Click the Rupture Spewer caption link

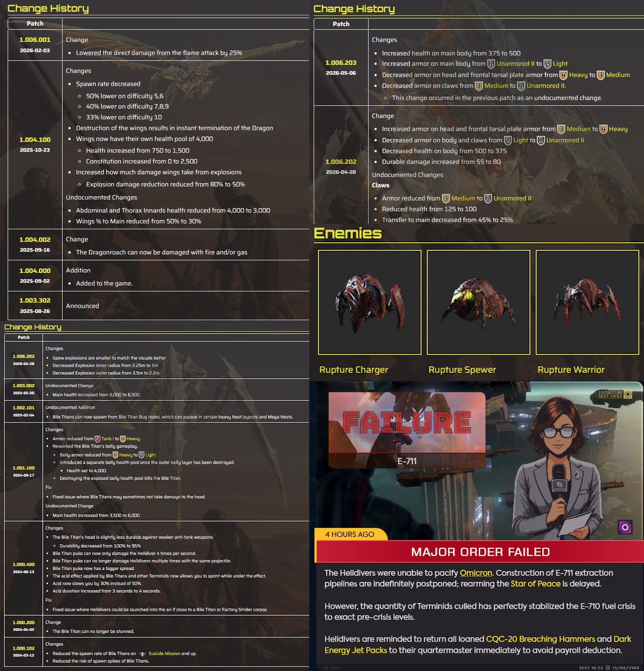tap(462, 370)
